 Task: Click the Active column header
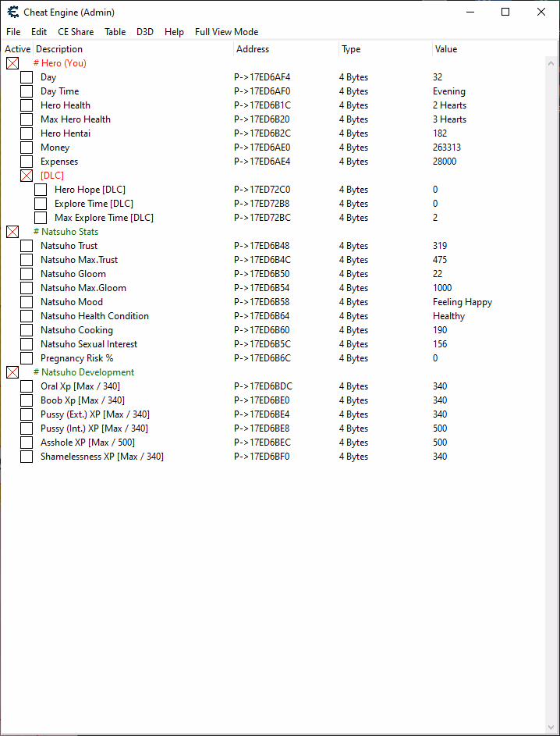(18, 49)
